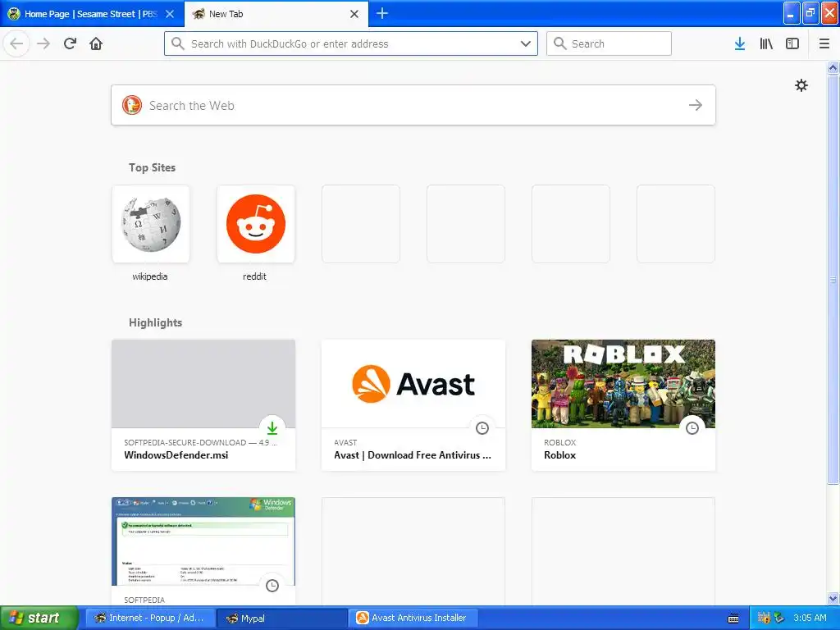This screenshot has width=840, height=630.
Task: Open the Roblox highlight card image
Action: pyautogui.click(x=623, y=384)
